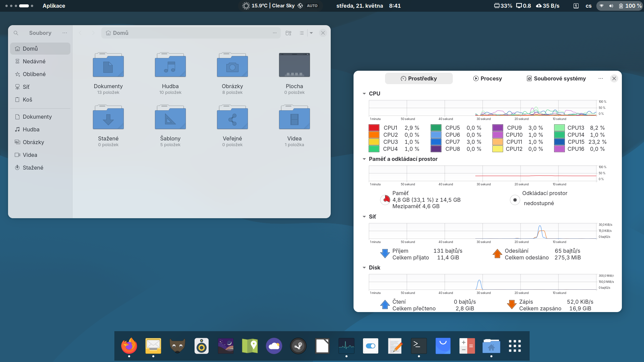Screen dimensions: 644x362
Task: Switch to the Souborové systémy tab
Action: point(556,78)
